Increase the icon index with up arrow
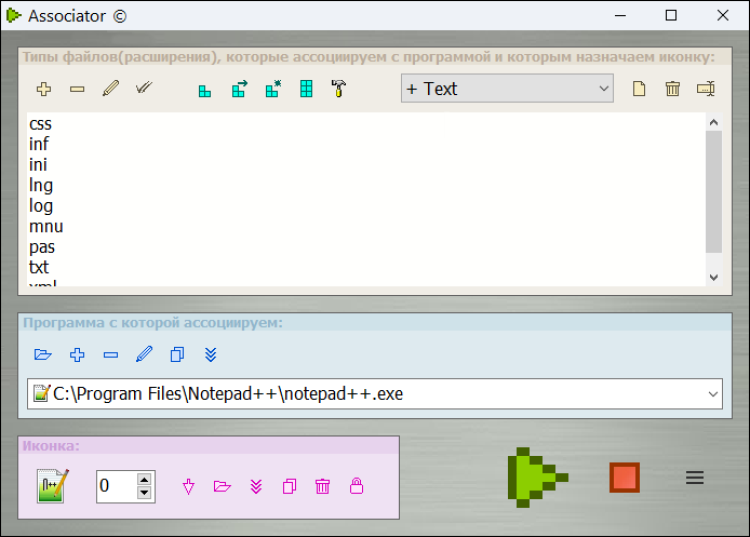This screenshot has height=537, width=750. tap(144, 480)
